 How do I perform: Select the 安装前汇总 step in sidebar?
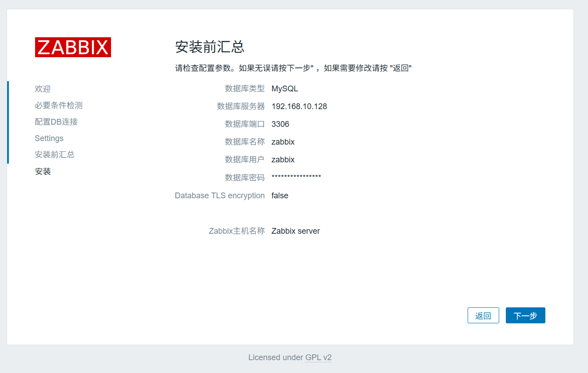click(55, 155)
